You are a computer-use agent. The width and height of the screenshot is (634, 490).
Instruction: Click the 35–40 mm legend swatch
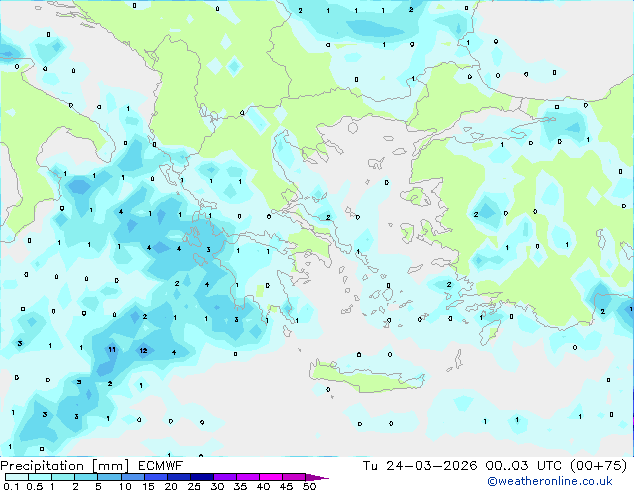247,477
